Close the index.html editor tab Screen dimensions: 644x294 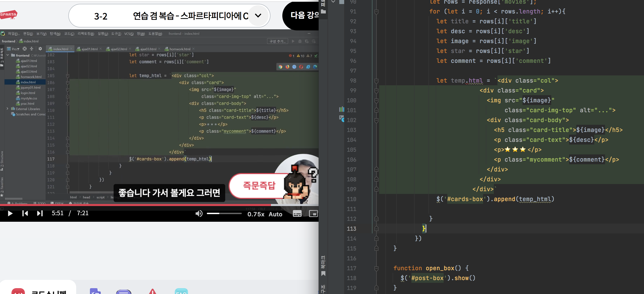[x=71, y=49]
